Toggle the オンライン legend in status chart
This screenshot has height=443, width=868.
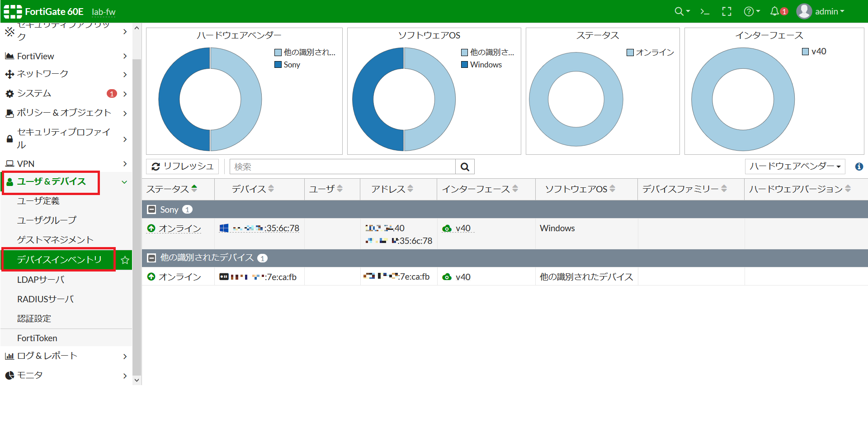coord(651,52)
